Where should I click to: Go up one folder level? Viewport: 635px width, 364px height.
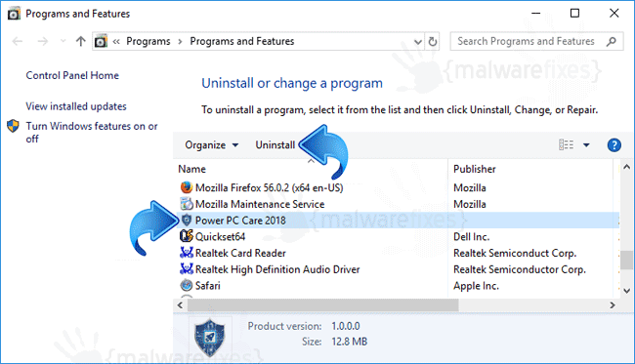tap(80, 41)
